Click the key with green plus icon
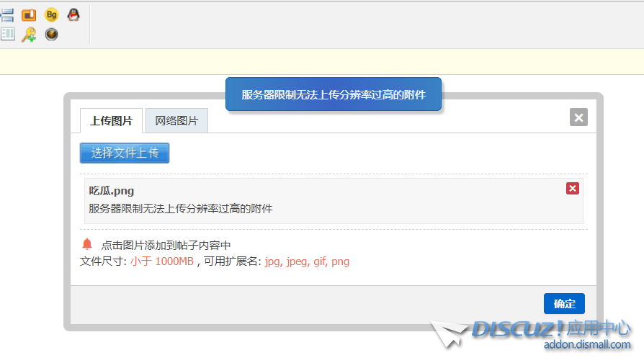 [x=29, y=35]
